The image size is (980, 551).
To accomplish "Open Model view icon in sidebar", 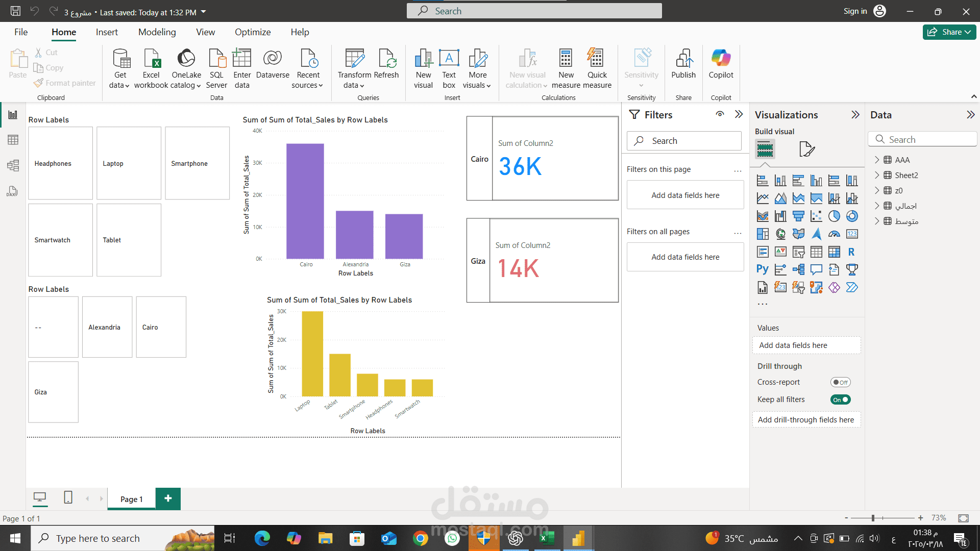I will pyautogui.click(x=13, y=165).
